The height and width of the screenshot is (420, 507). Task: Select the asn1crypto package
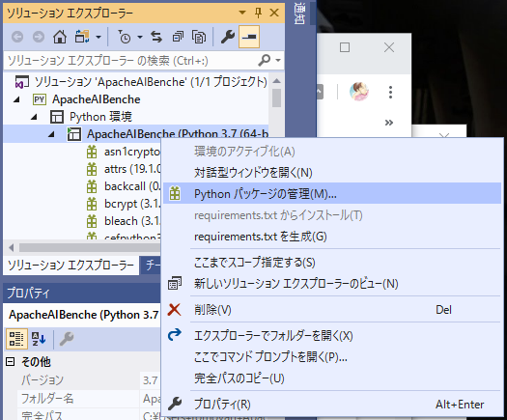tap(132, 152)
